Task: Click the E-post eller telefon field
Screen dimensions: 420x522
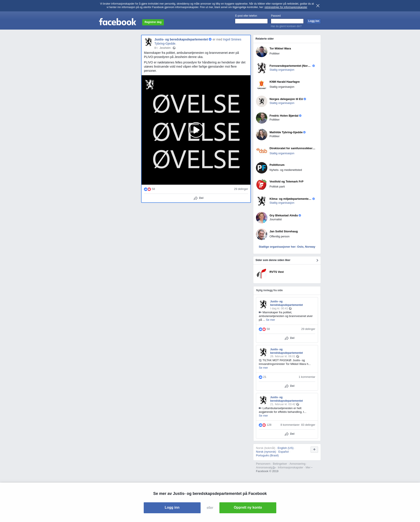Action: (x=251, y=21)
